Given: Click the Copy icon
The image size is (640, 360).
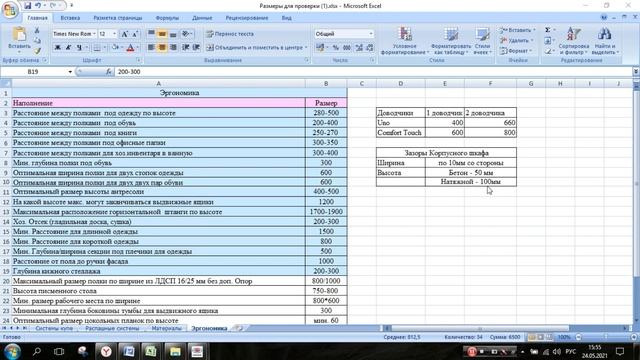Looking at the screenshot, I should coord(37,41).
